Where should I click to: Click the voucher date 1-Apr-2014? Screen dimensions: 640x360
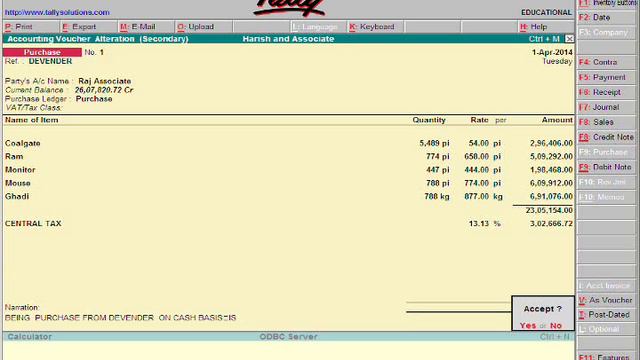(x=552, y=52)
